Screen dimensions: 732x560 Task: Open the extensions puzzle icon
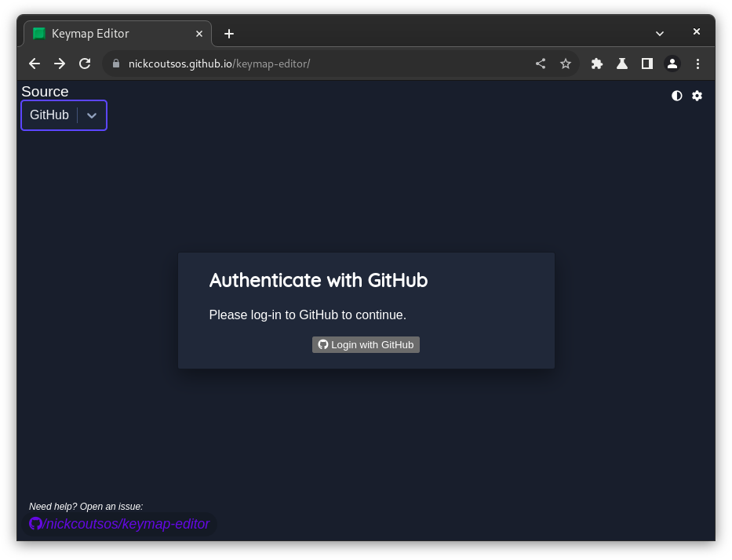point(597,64)
